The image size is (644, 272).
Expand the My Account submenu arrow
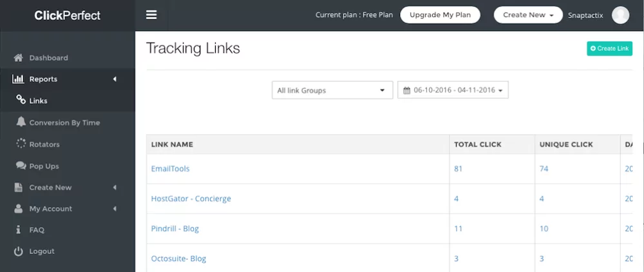coord(115,209)
